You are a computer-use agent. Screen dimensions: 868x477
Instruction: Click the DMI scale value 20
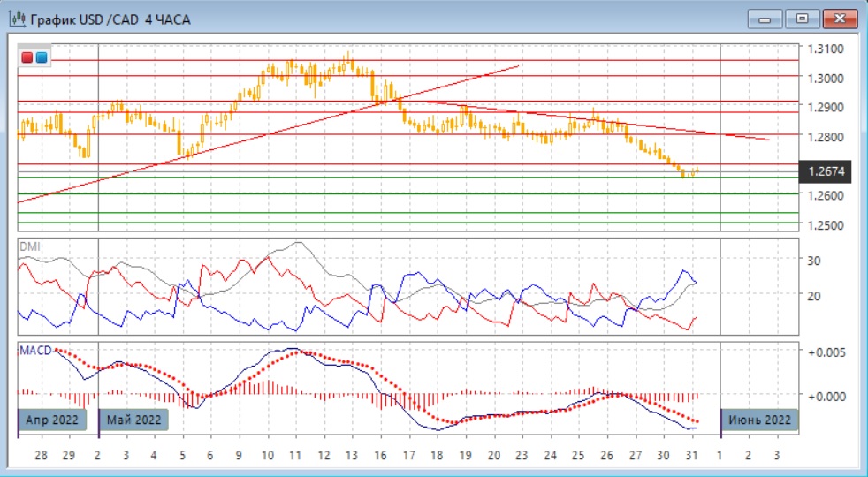[x=814, y=296]
